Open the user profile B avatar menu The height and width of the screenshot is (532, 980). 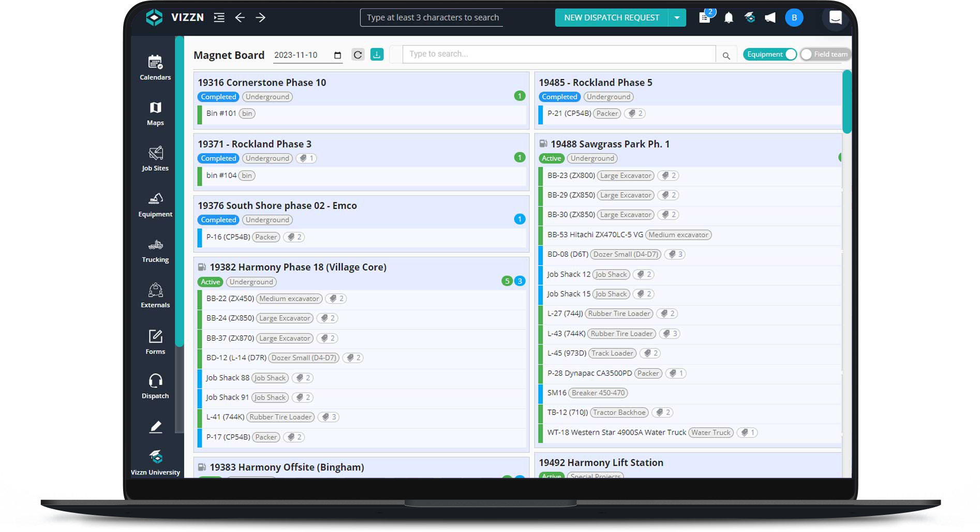click(794, 18)
